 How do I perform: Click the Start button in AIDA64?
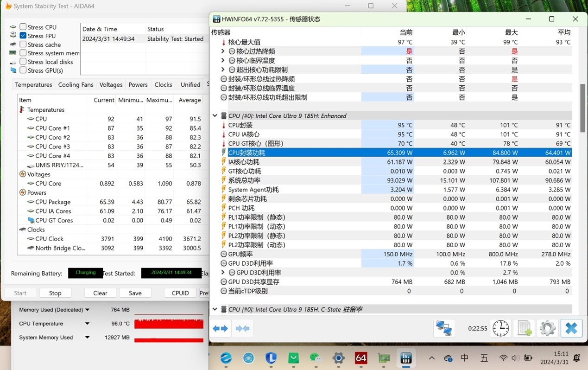click(20, 293)
